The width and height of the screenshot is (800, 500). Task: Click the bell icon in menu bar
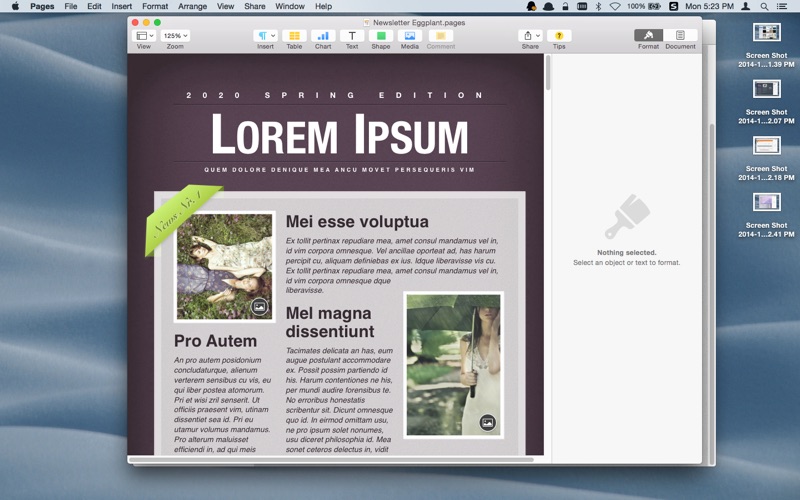pyautogui.click(x=548, y=6)
